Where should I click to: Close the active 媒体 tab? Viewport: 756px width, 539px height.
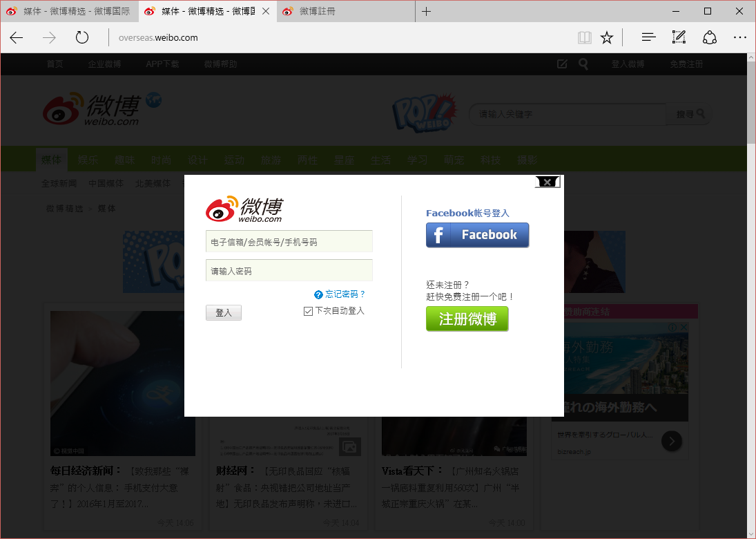(266, 11)
